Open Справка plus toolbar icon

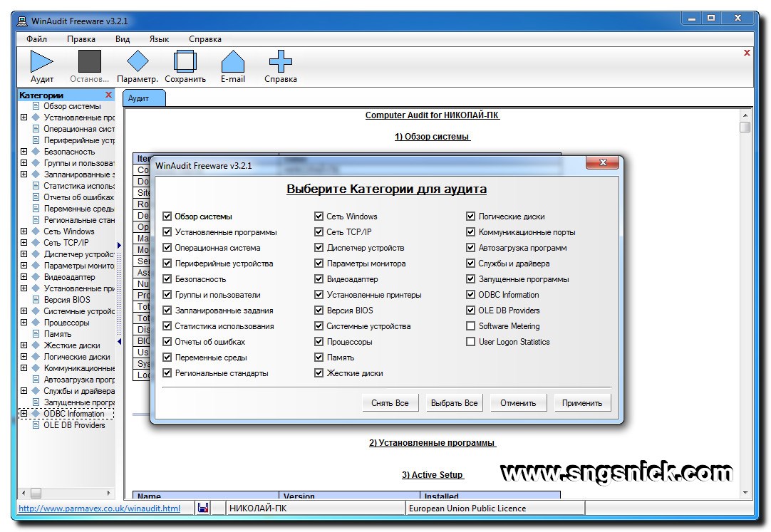click(281, 61)
